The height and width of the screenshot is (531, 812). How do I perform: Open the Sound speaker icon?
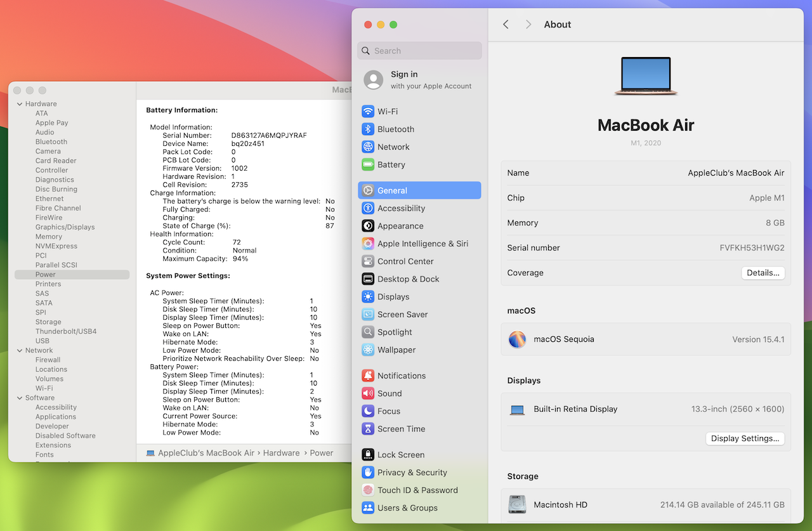[x=368, y=393]
